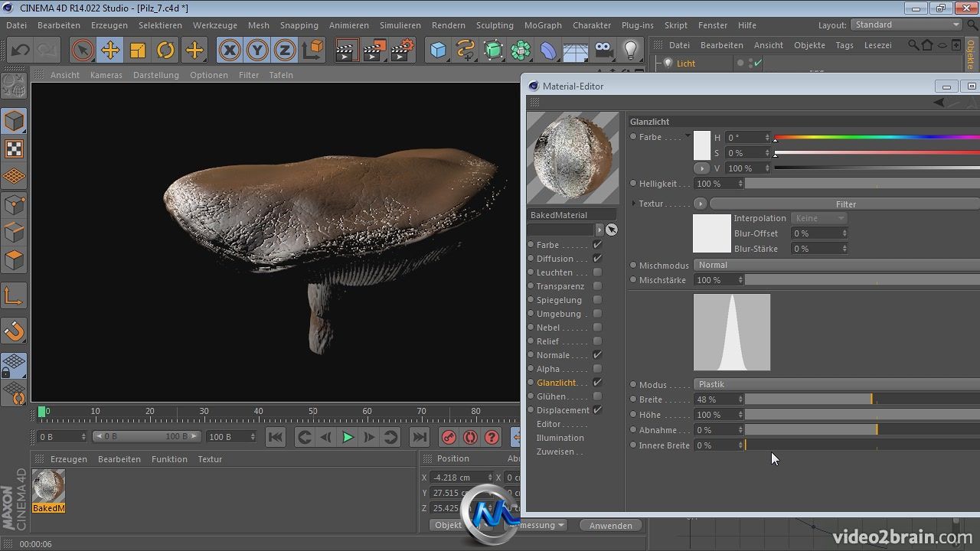
Task: Open the Editor material page
Action: tap(549, 424)
